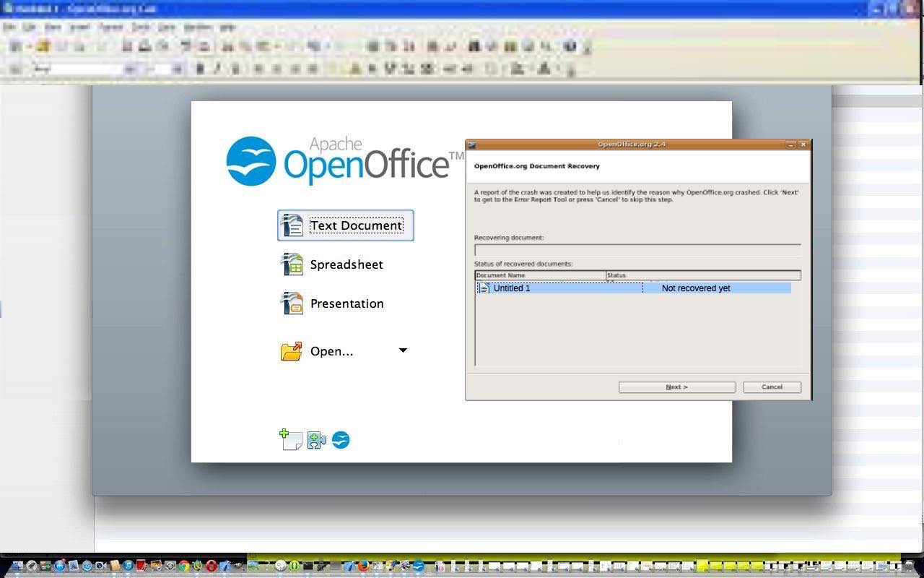Expand the font size dropdown arrow
The width and height of the screenshot is (924, 578).
tap(177, 69)
